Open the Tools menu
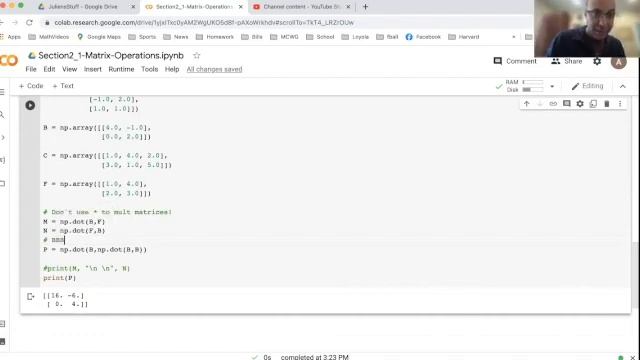Screen dimensions: 640x360 149,69
